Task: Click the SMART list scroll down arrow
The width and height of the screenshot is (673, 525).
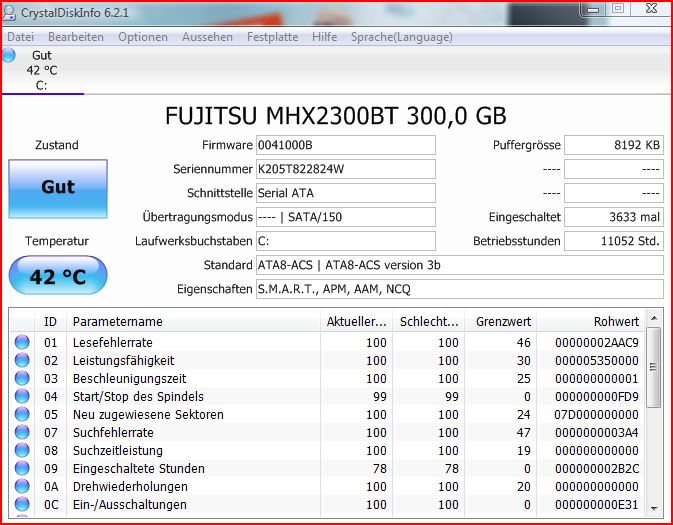Action: pyautogui.click(x=654, y=509)
